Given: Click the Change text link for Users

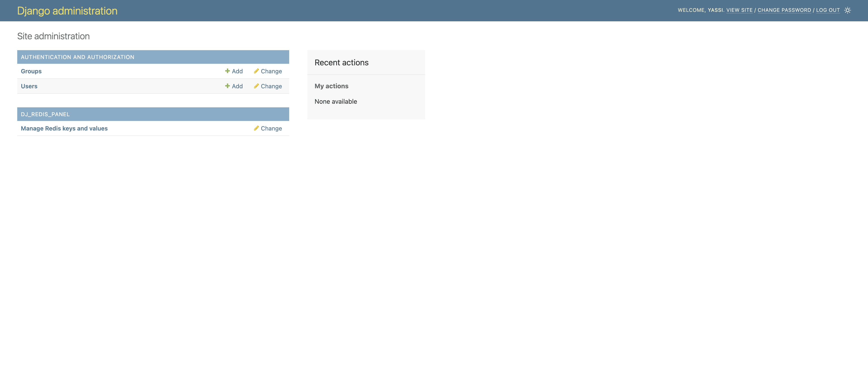Looking at the screenshot, I should (x=271, y=86).
